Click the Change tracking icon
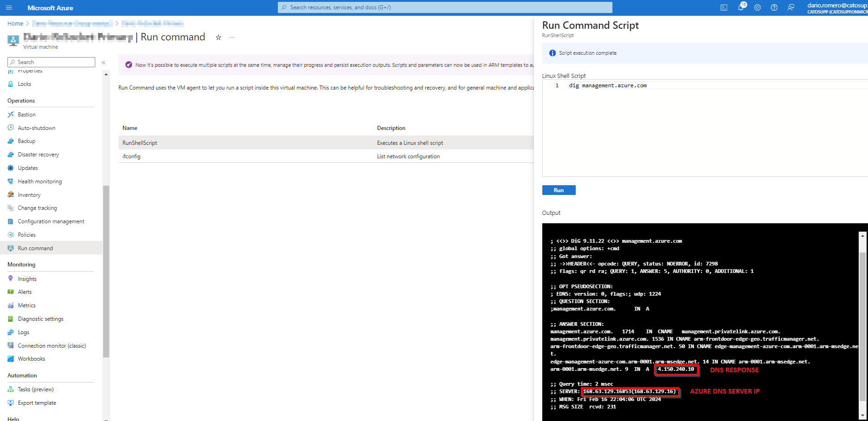 [x=11, y=208]
